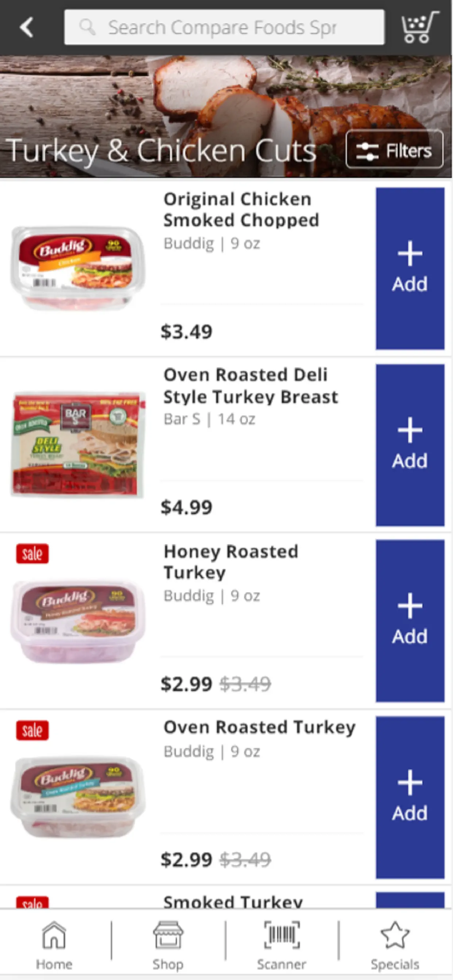Viewport: 453px width, 980px height.
Task: Click the search magnifier icon
Action: click(x=87, y=27)
